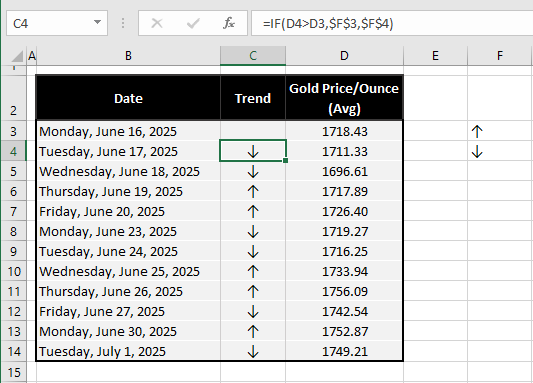The width and height of the screenshot is (533, 383).
Task: Select row 3 header
Action: [x=13, y=131]
